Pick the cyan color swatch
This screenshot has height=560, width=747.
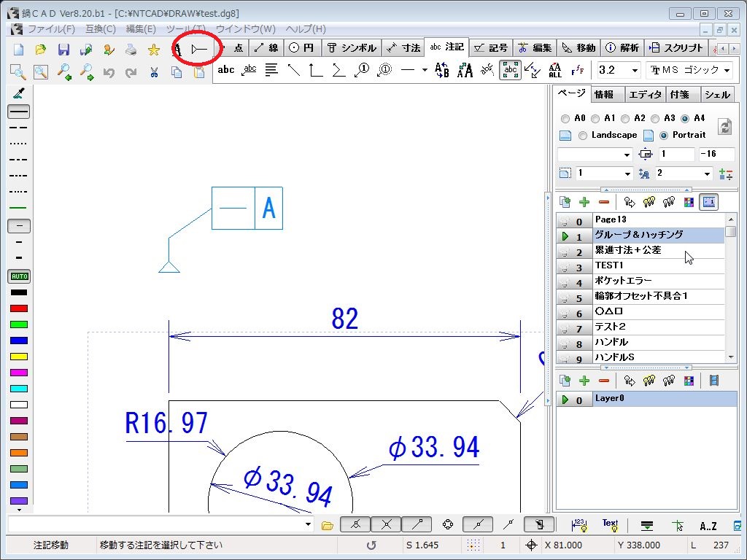[19, 389]
